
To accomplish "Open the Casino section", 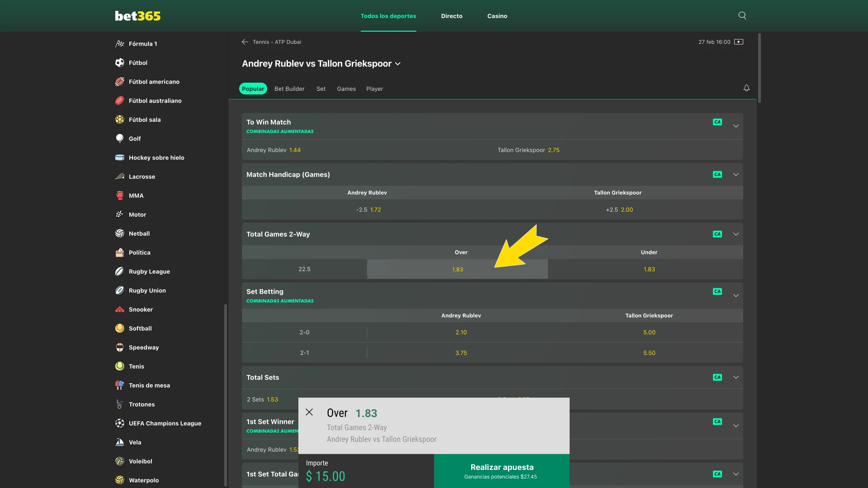I will (x=497, y=16).
